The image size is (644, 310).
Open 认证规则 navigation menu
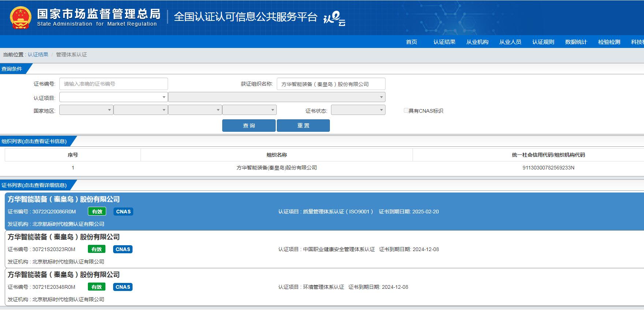[543, 42]
